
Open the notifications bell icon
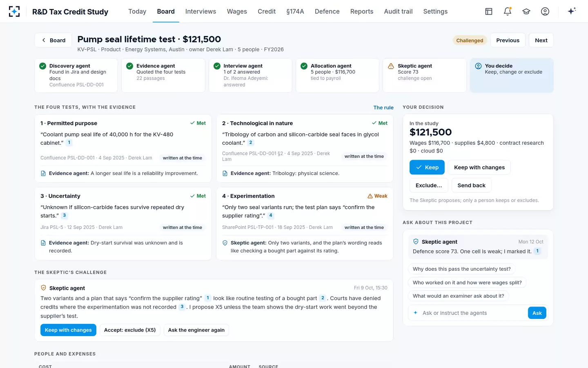tap(508, 11)
